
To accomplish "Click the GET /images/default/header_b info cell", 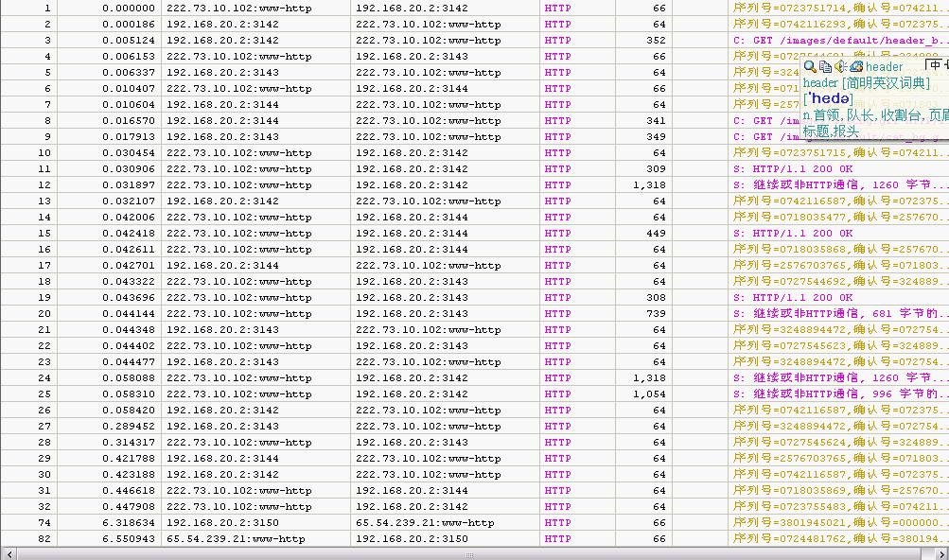I will click(839, 40).
